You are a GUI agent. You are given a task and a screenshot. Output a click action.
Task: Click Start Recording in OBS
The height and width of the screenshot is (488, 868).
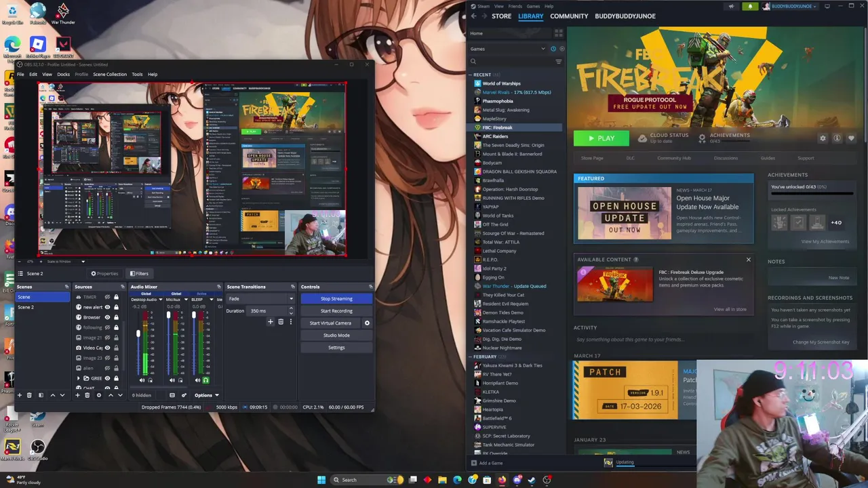(336, 311)
